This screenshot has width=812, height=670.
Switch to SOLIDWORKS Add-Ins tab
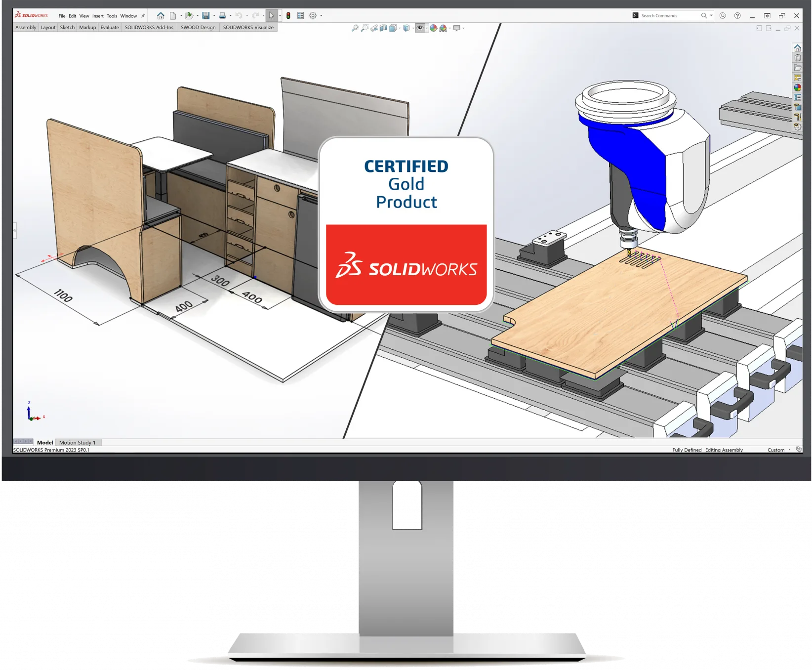149,28
